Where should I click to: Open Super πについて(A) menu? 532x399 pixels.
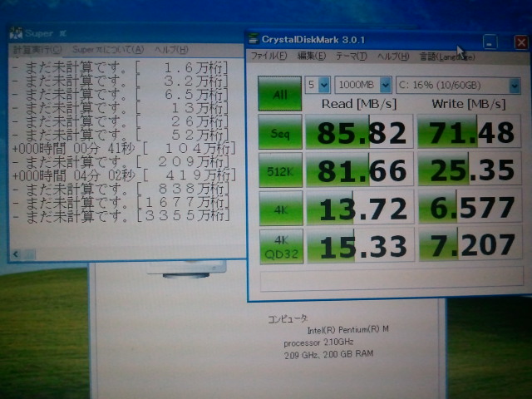tap(108, 50)
